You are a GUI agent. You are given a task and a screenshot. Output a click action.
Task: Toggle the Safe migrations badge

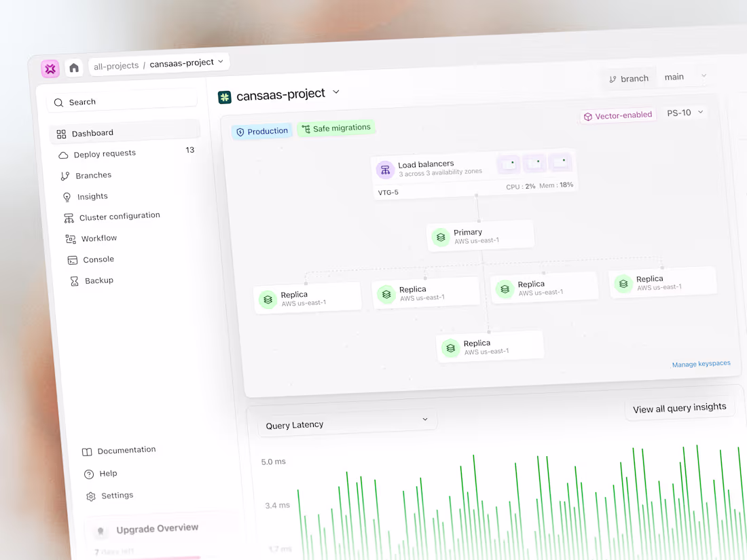pyautogui.click(x=335, y=127)
